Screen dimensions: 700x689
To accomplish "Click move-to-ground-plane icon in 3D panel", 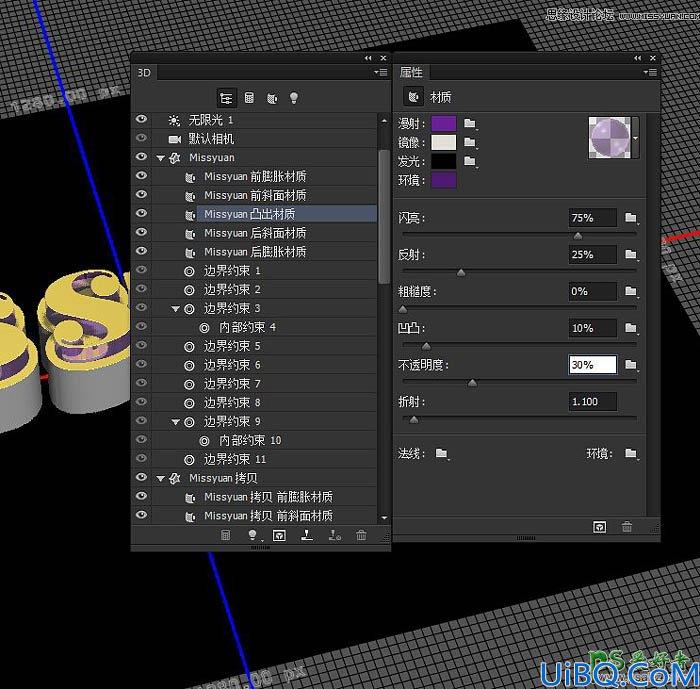I will point(307,535).
